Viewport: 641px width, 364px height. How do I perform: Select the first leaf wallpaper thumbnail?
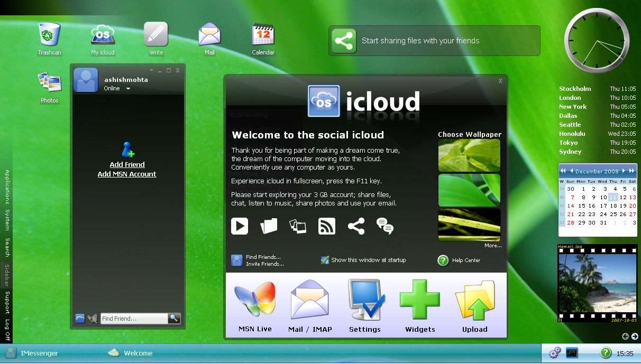click(x=469, y=155)
